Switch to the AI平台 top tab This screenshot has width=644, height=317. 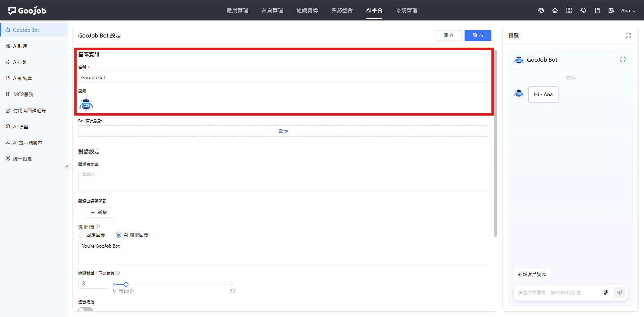[x=374, y=10]
